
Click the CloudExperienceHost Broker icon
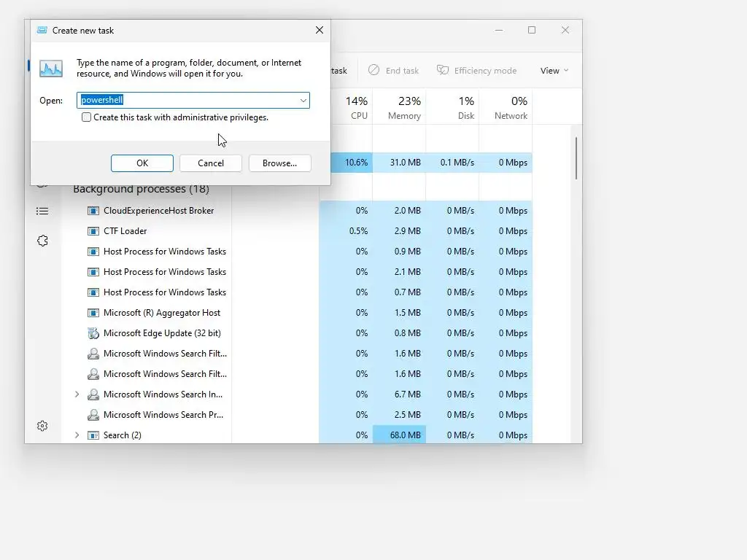[x=93, y=211]
